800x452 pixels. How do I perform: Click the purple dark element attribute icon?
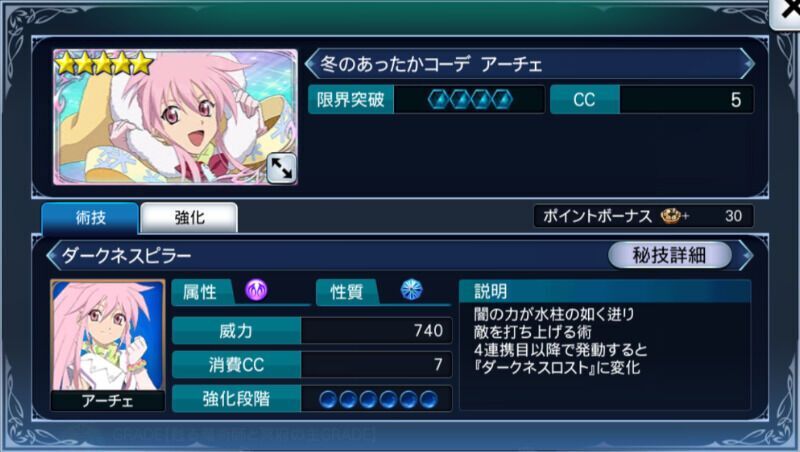click(x=256, y=290)
